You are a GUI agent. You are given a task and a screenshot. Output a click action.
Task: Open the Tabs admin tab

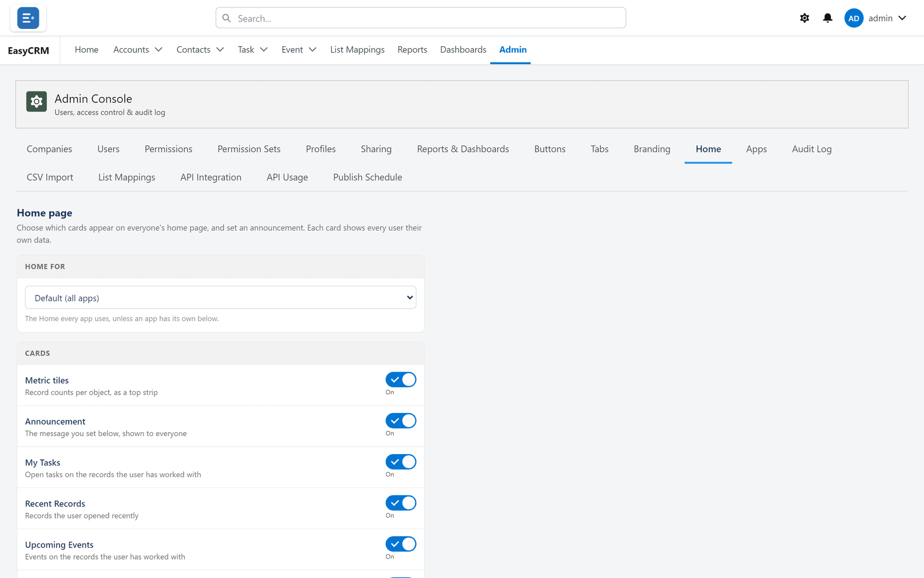point(599,149)
